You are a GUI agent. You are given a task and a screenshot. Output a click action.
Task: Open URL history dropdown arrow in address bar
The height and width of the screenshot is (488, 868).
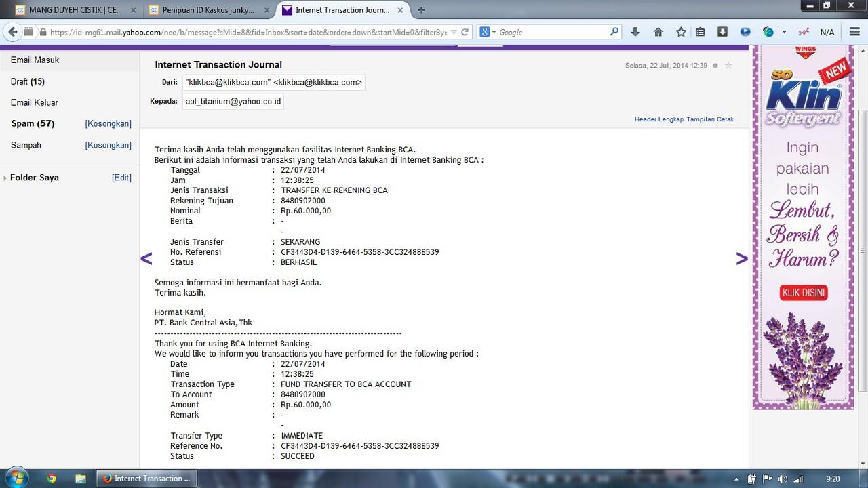(454, 32)
